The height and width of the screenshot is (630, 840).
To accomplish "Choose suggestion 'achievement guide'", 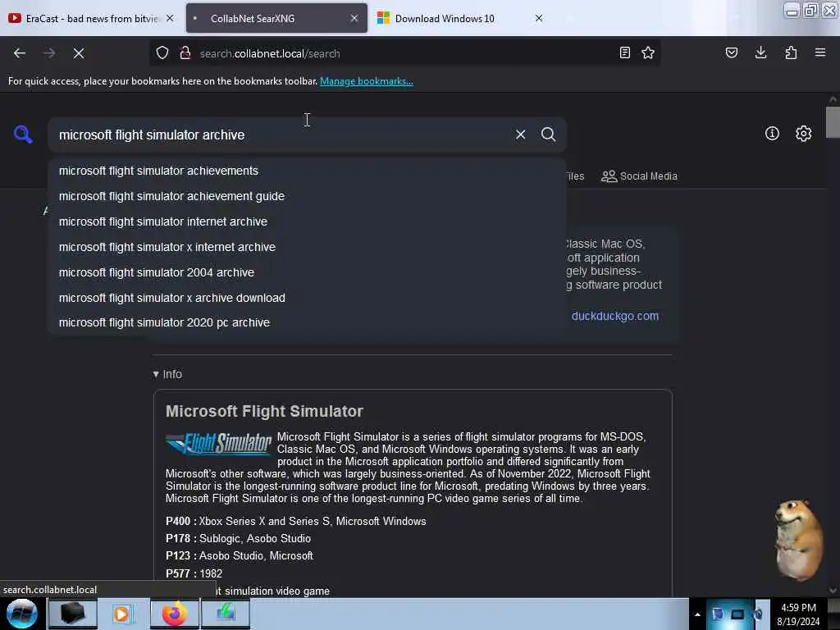I will tap(307, 196).
